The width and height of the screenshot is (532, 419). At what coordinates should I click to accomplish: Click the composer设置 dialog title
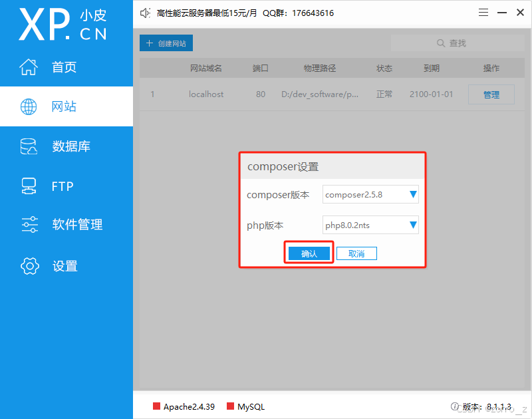283,166
